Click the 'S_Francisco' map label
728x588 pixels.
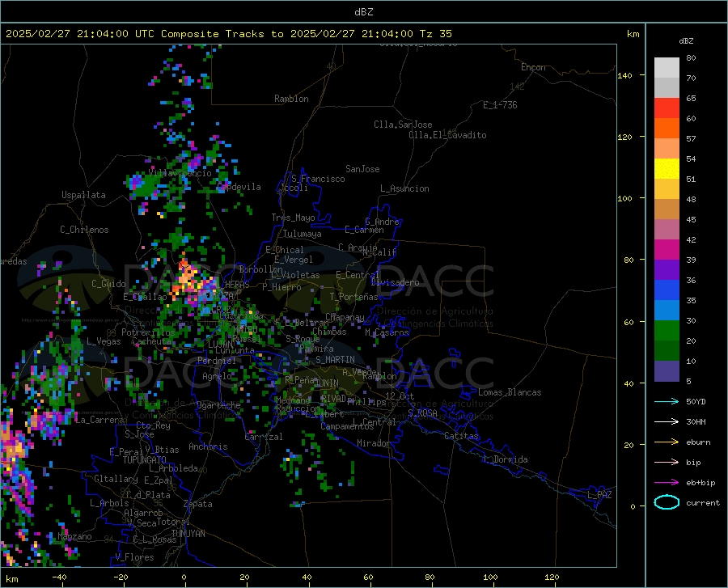click(x=318, y=179)
